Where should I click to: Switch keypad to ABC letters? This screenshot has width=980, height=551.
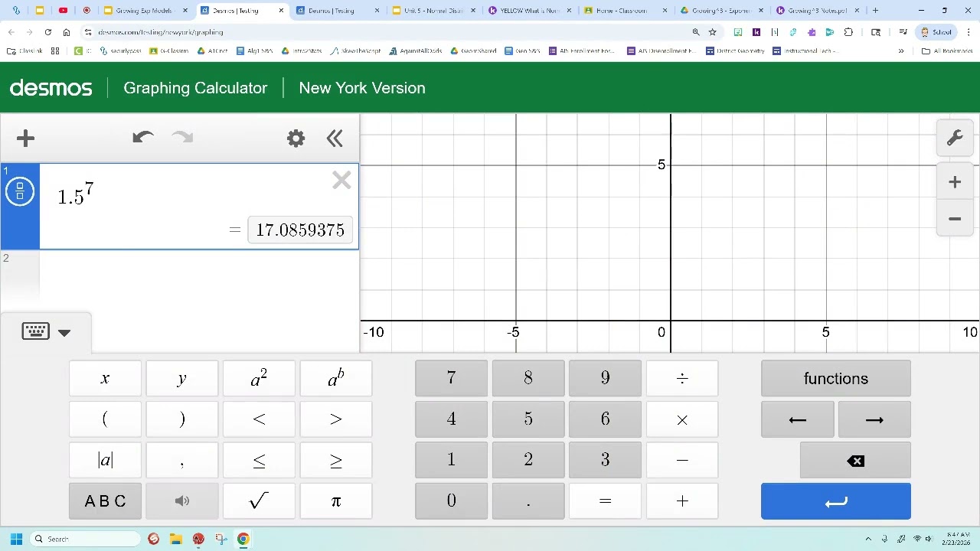pyautogui.click(x=105, y=501)
